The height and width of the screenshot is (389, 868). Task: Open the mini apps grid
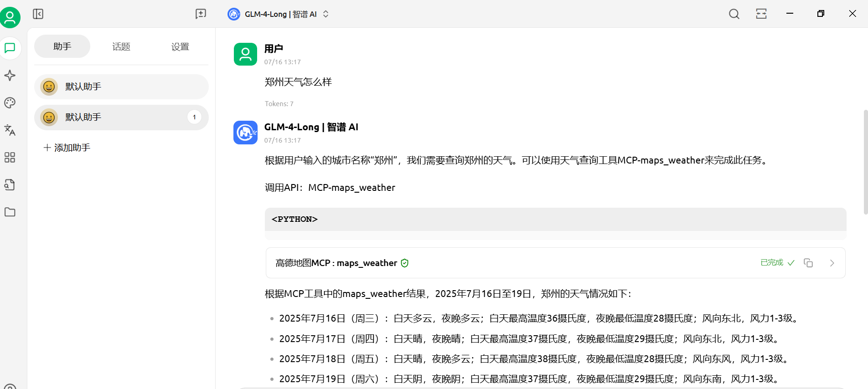pyautogui.click(x=10, y=158)
